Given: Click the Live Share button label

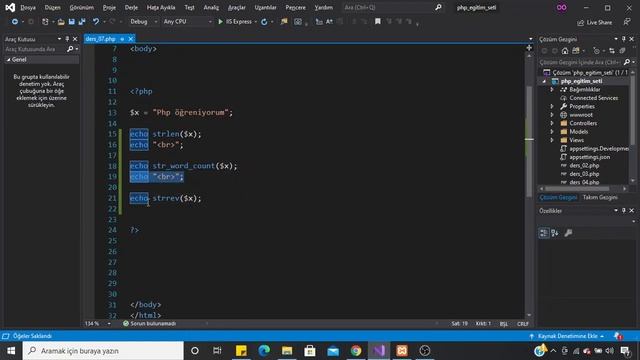Looking at the screenshot, I should (599, 22).
